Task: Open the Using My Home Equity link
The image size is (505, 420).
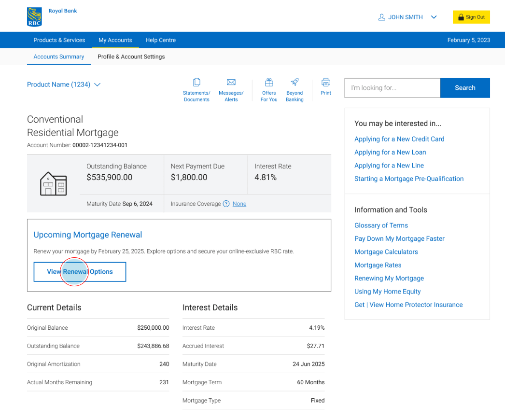Action: [388, 291]
